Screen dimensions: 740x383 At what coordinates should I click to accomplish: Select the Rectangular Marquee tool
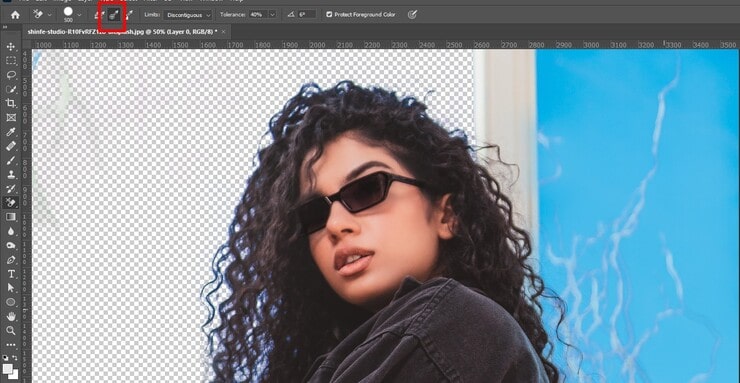tap(11, 61)
